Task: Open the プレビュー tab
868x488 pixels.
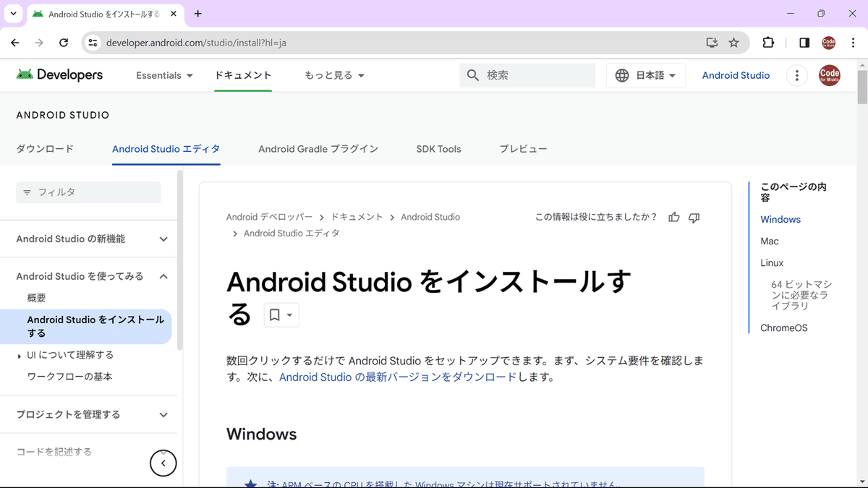Action: (x=523, y=149)
